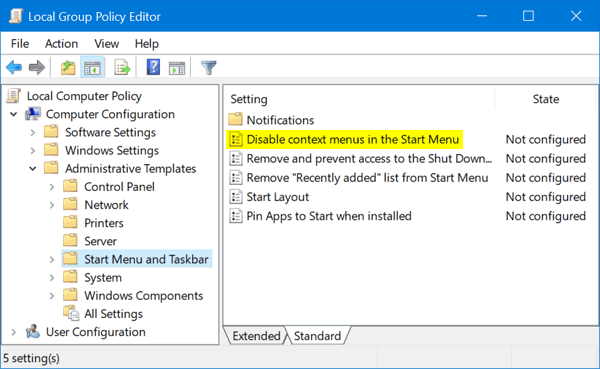Collapse the Administrative Templates chevron
The image size is (600, 369).
[33, 168]
